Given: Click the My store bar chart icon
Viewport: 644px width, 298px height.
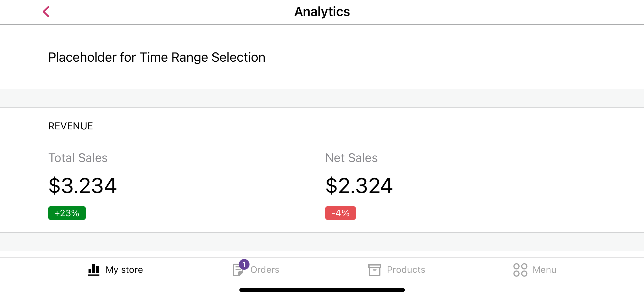Looking at the screenshot, I should point(94,270).
